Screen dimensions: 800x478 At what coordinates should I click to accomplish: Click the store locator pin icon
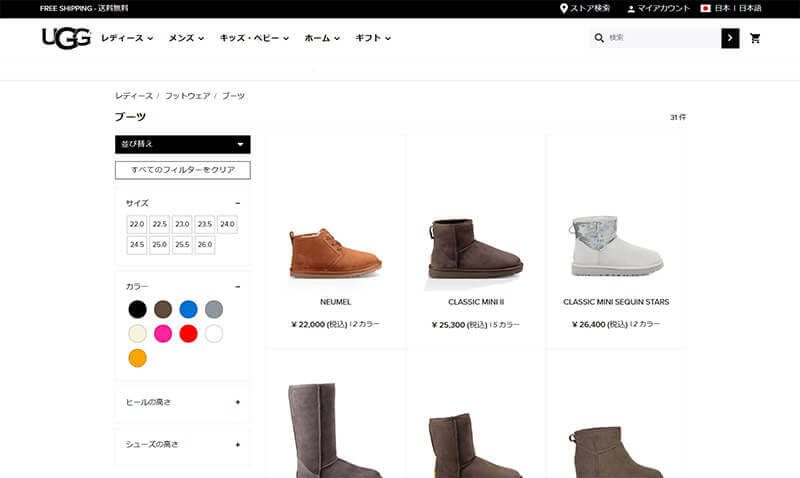564,9
